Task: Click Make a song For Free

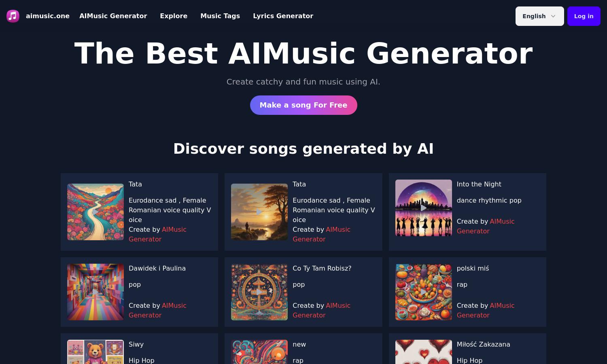Action: pos(303,105)
